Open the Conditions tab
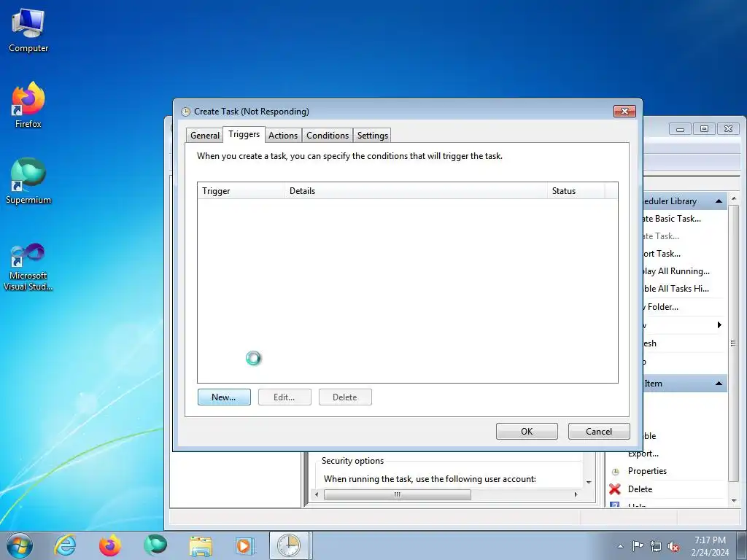 (328, 135)
